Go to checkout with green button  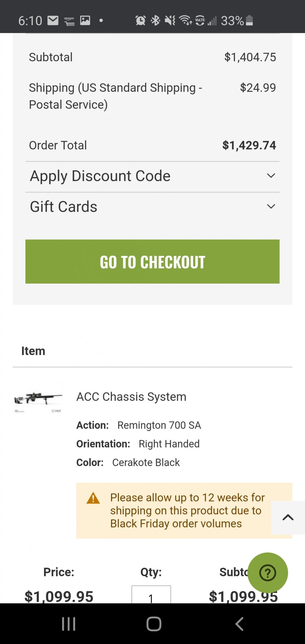point(152,262)
